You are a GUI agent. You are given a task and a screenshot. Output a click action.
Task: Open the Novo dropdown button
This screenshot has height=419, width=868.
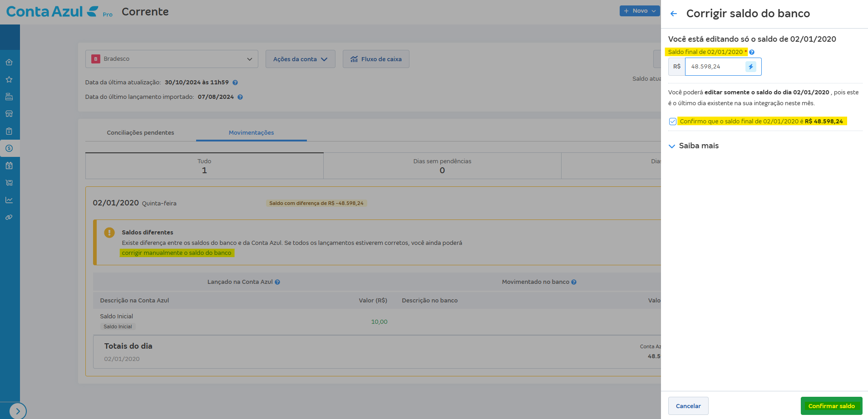point(639,11)
